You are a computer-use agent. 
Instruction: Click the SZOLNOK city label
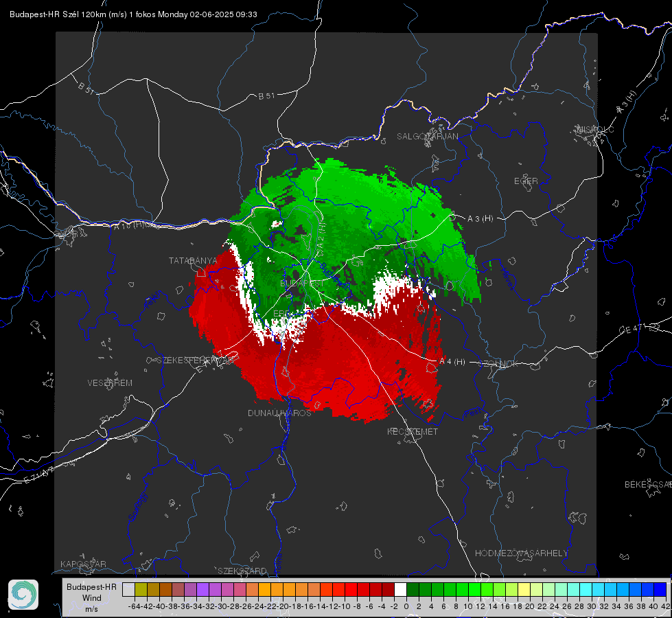[x=498, y=364]
